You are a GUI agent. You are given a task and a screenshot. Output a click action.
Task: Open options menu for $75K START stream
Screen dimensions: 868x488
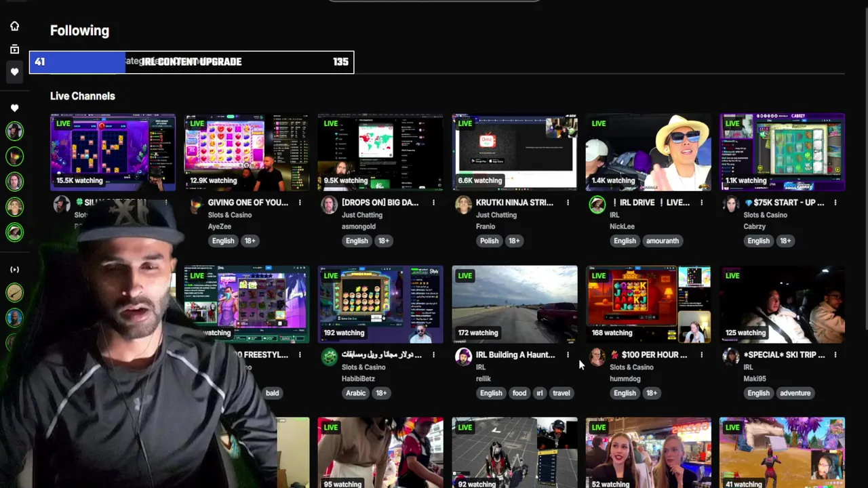coord(835,203)
